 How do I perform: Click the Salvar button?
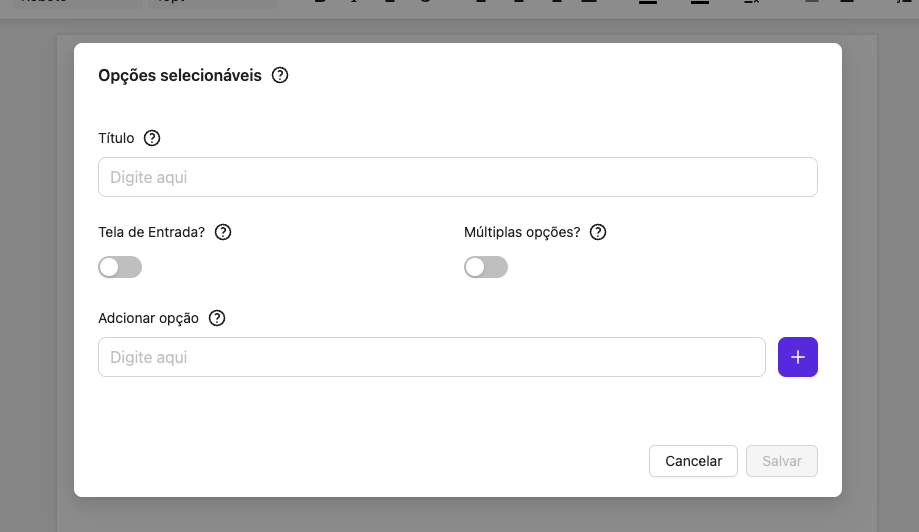click(x=782, y=461)
